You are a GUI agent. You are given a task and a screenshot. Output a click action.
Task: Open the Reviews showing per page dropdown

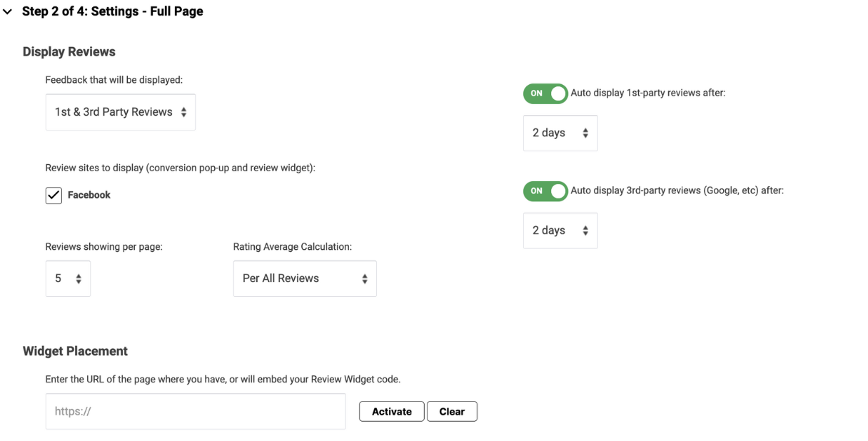[68, 278]
